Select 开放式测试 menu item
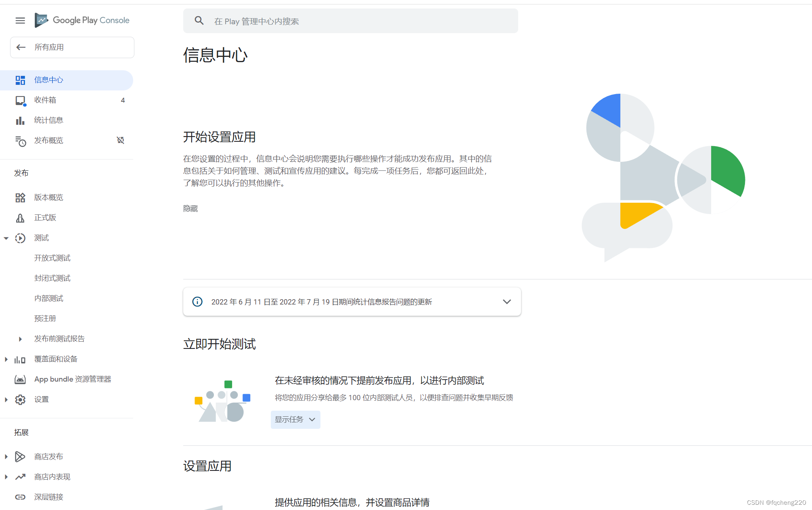 [x=53, y=257]
